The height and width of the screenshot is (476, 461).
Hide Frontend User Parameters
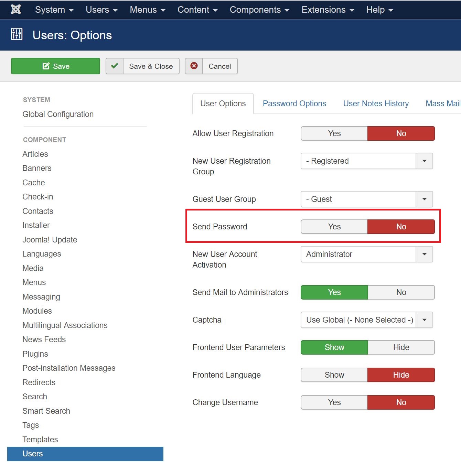[401, 347]
